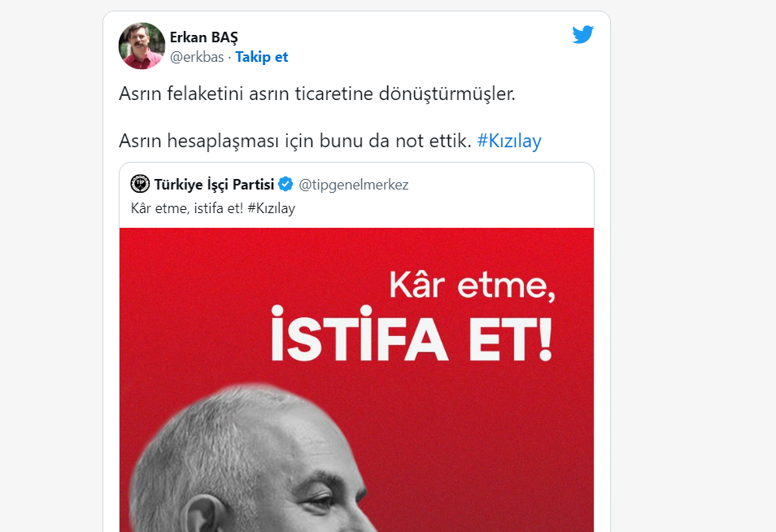
Task: Click the blue verified badge
Action: [x=286, y=184]
